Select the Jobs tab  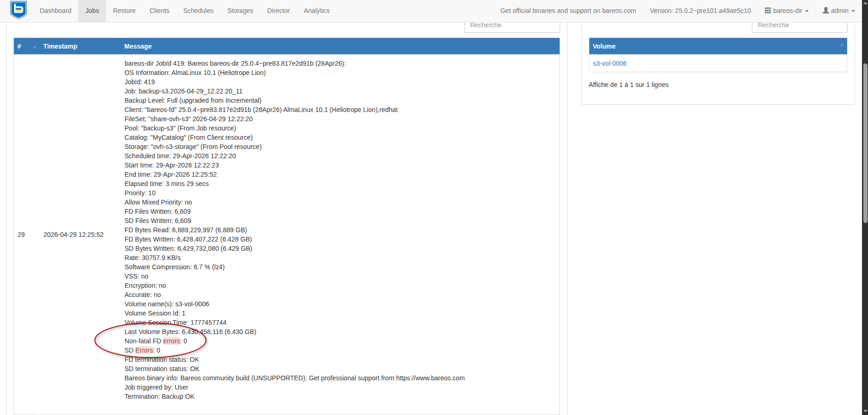(x=92, y=11)
